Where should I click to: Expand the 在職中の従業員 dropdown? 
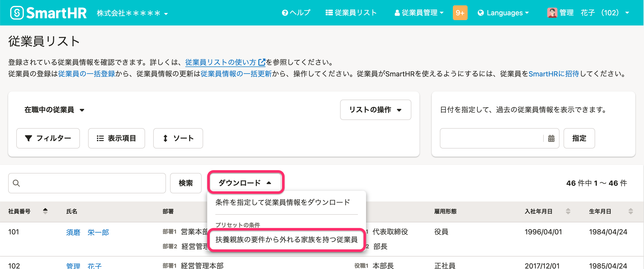pyautogui.click(x=54, y=110)
